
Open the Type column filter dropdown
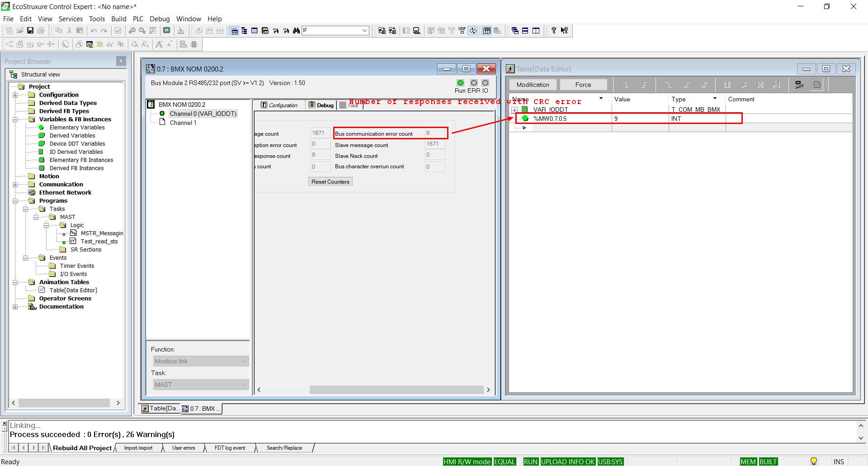[715, 99]
